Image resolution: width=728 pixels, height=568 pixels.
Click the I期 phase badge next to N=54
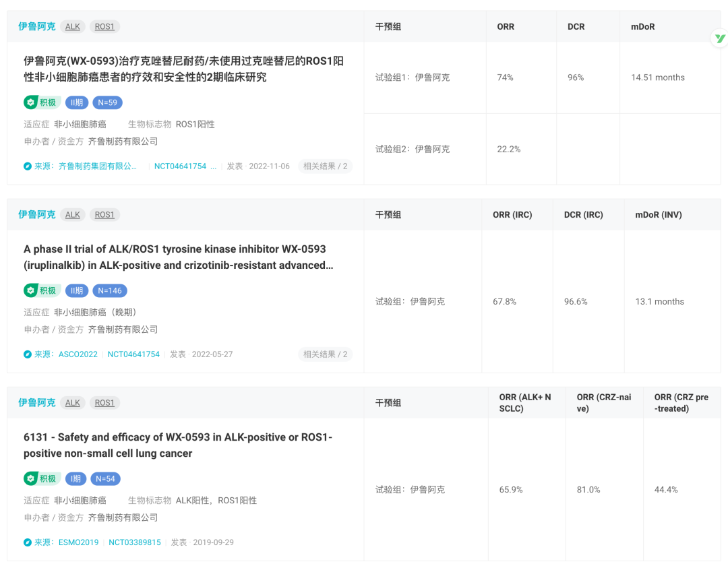click(75, 478)
